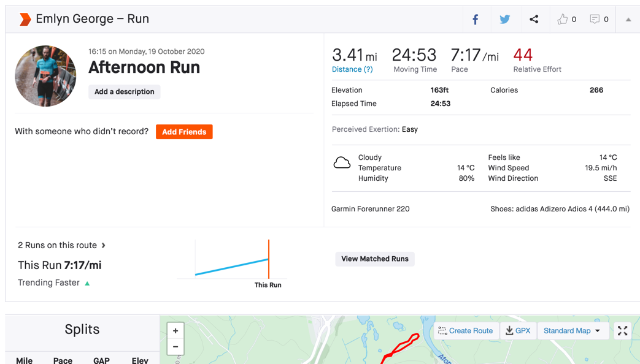Collapse activity header with up arrow
The image size is (640, 364).
pyautogui.click(x=628, y=20)
